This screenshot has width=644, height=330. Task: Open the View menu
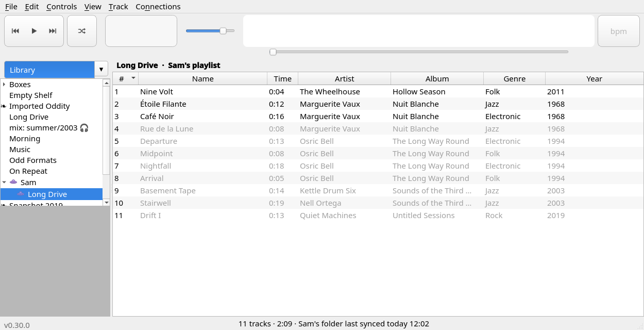coord(93,7)
